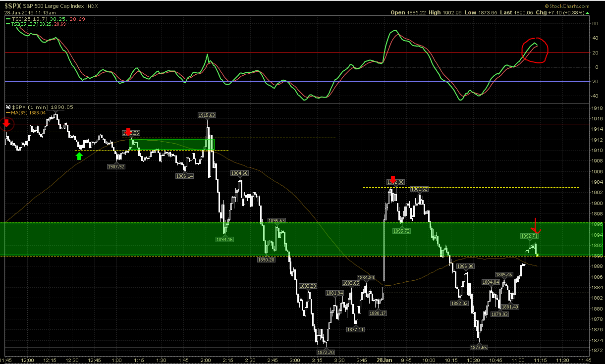Image resolution: width=605 pixels, height=364 pixels.
Task: Click the 1882.02 price label
Action: 459,303
